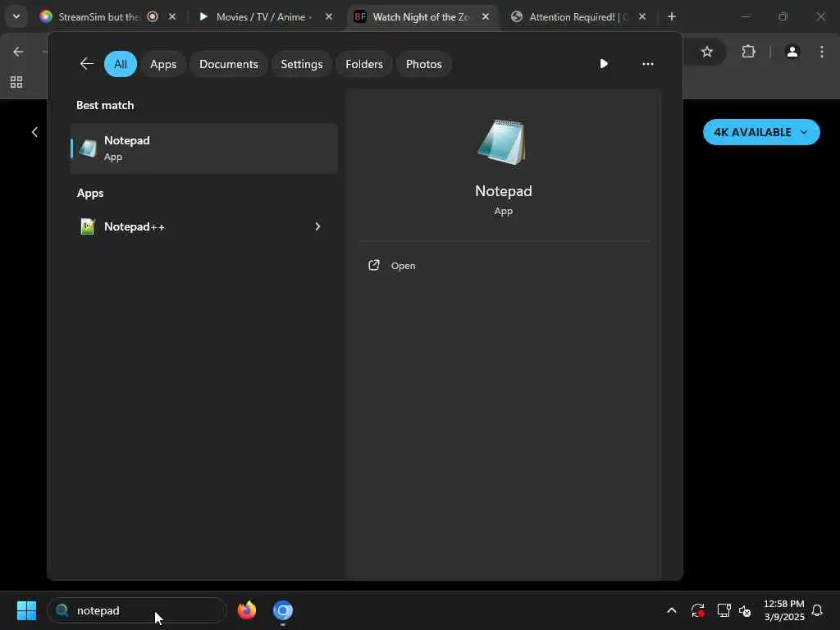Filter search results by Settings
Image resolution: width=840 pixels, height=630 pixels.
point(302,64)
